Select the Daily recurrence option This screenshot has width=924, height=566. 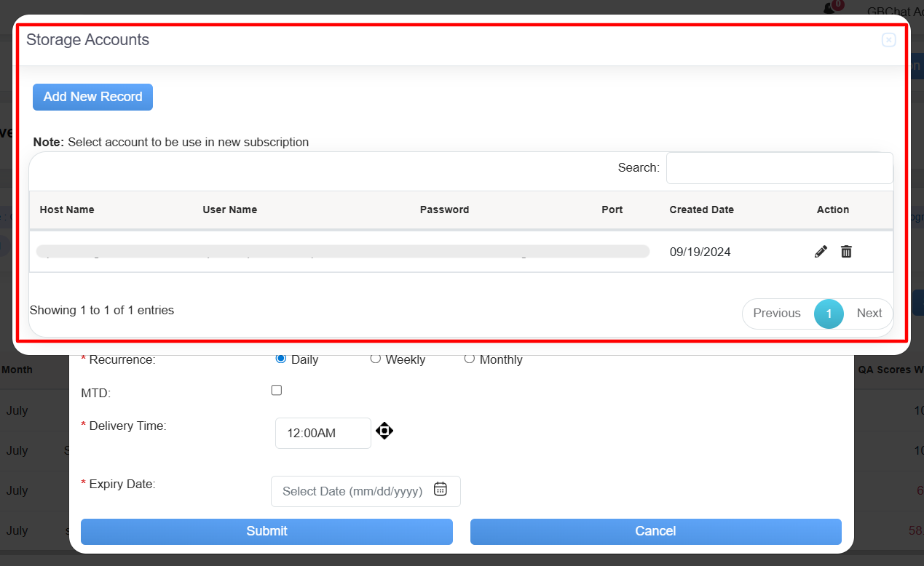tap(281, 359)
